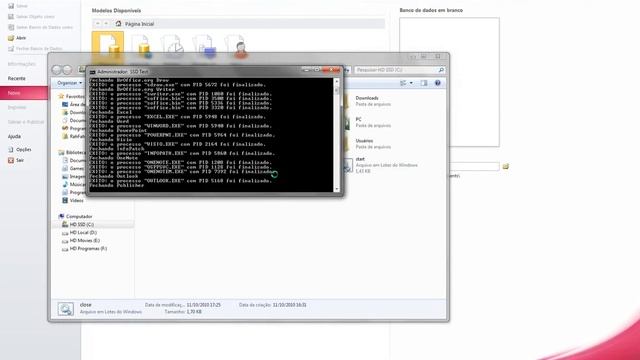Click the console scrollbar down arrow
This screenshot has height=360, width=640.
[337, 189]
